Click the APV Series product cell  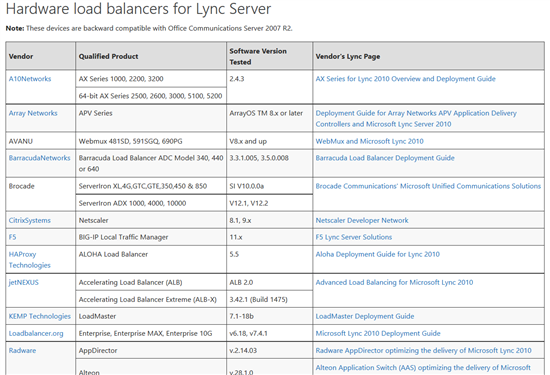click(151, 119)
